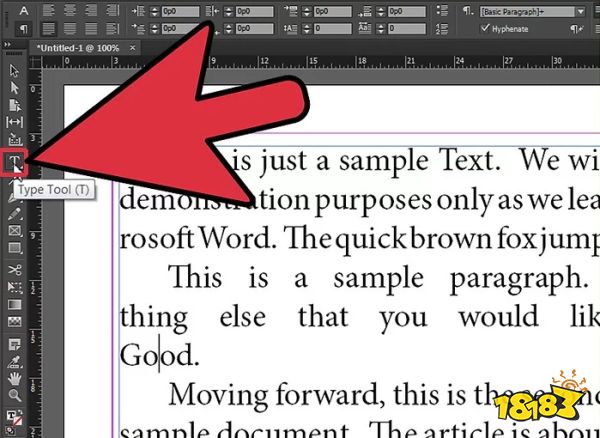Place cursor after the word 'Good.'
The height and width of the screenshot is (438, 600).
(201, 356)
